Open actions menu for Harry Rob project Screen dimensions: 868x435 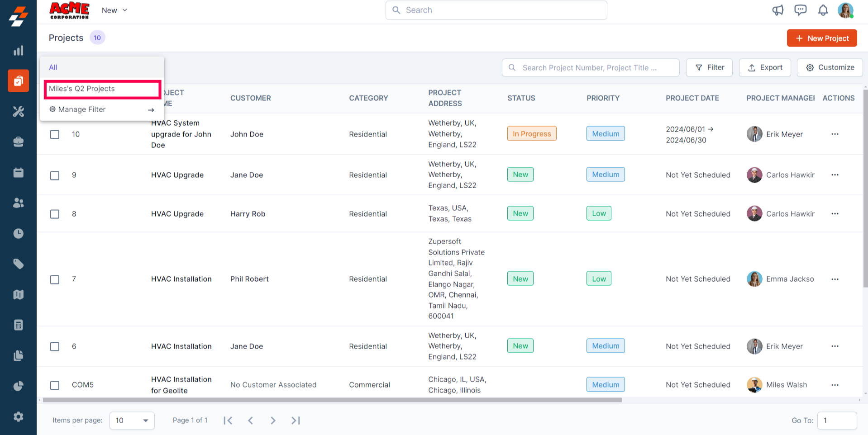point(835,214)
